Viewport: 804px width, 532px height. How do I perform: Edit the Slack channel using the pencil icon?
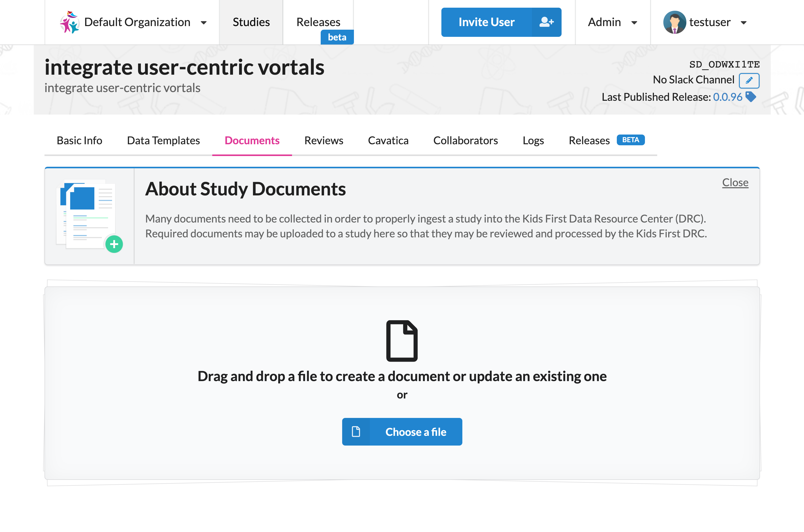[x=749, y=81]
